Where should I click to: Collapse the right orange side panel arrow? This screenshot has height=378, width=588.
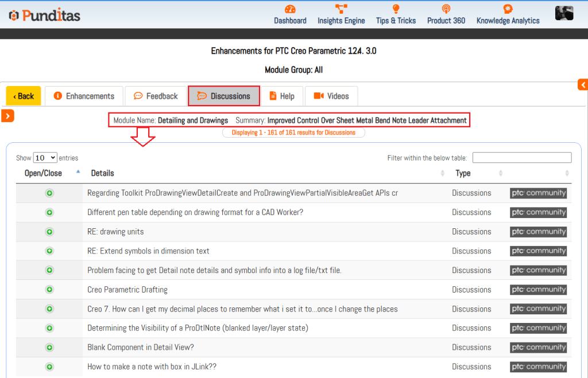(583, 85)
